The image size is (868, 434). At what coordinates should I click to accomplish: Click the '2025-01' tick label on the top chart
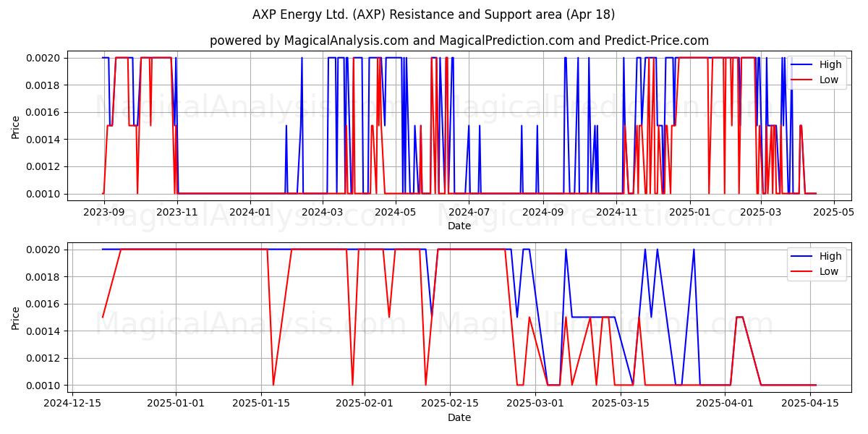[x=689, y=213]
